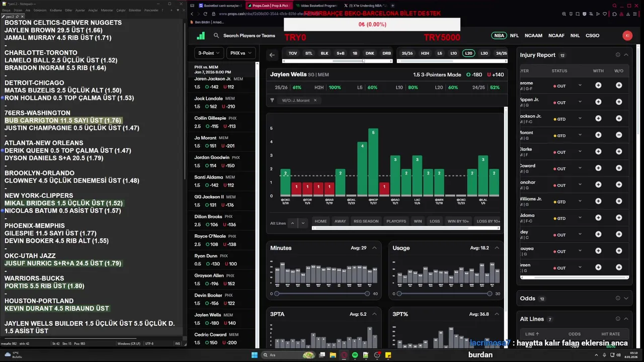Click the filter funnel icon above the chart
The width and height of the screenshot is (644, 362).
pos(272,100)
